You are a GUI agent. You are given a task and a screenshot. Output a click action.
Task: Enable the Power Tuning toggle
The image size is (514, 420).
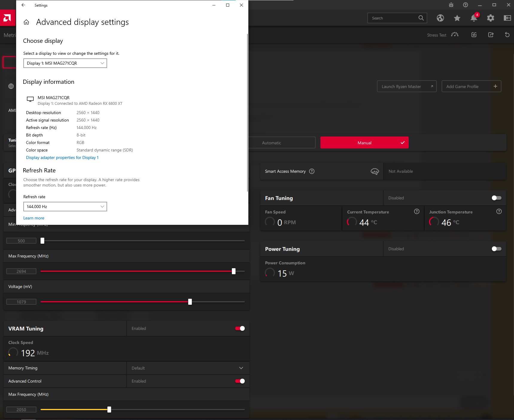coord(496,249)
